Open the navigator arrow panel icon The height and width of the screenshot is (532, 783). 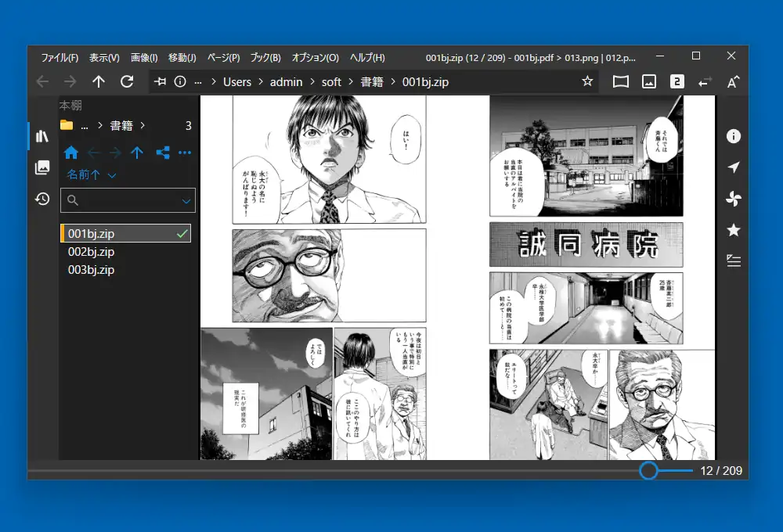734,167
